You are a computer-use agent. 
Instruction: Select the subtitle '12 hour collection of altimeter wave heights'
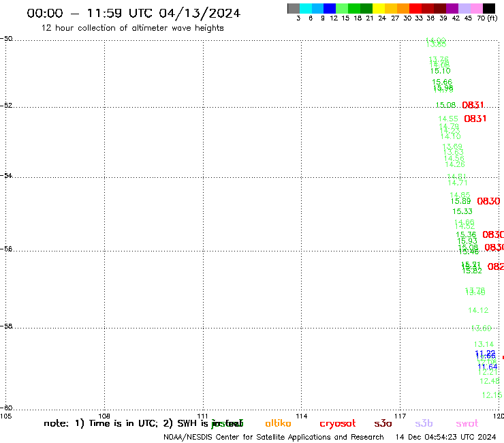pos(132,28)
